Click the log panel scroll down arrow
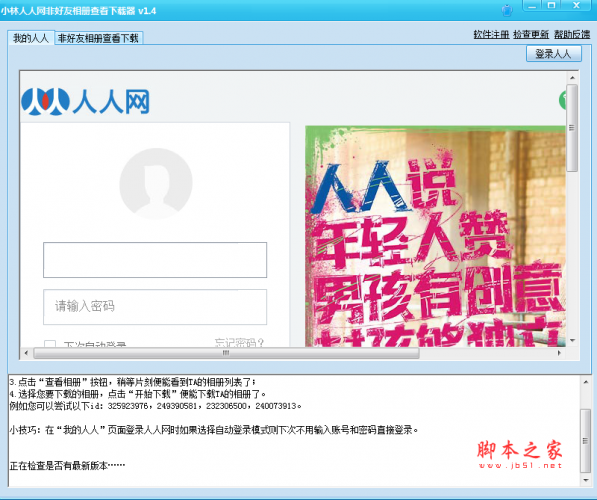 (586, 481)
